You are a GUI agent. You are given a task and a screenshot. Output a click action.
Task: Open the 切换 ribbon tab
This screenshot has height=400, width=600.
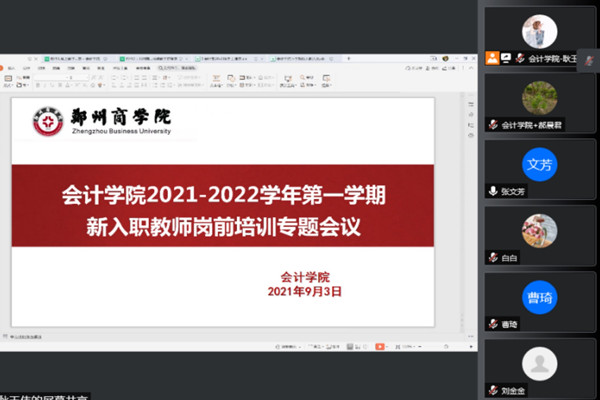pos(41,68)
